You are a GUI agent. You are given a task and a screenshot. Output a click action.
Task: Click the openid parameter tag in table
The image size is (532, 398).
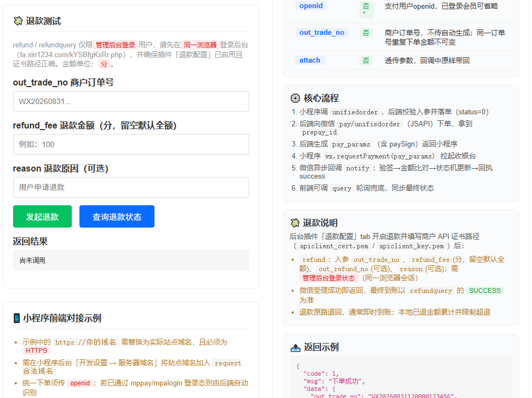[311, 6]
